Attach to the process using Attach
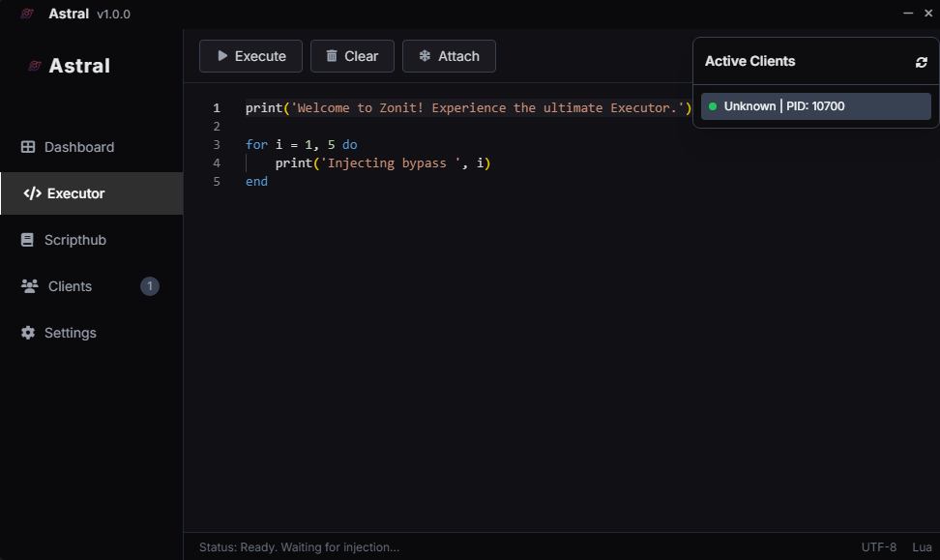 449,56
